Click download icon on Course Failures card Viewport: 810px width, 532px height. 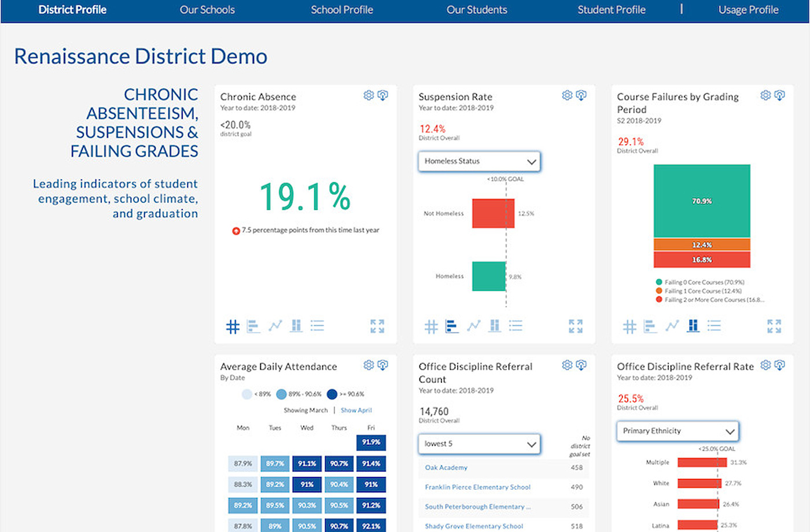pyautogui.click(x=779, y=95)
